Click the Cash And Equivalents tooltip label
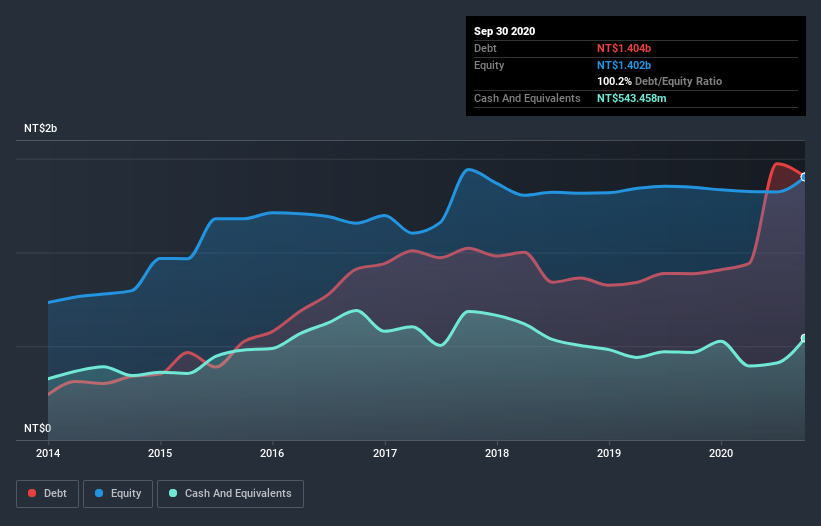 527,98
